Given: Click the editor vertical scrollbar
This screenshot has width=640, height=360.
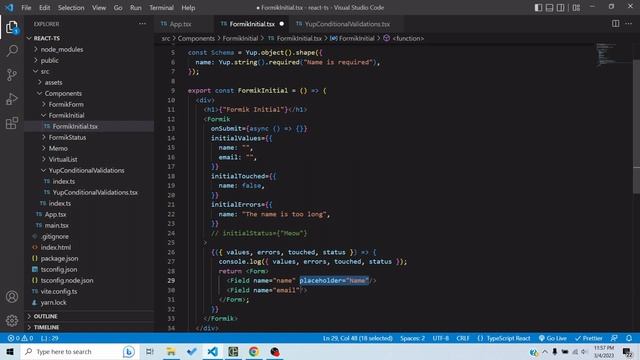Looking at the screenshot, I should pyautogui.click(x=636, y=127).
